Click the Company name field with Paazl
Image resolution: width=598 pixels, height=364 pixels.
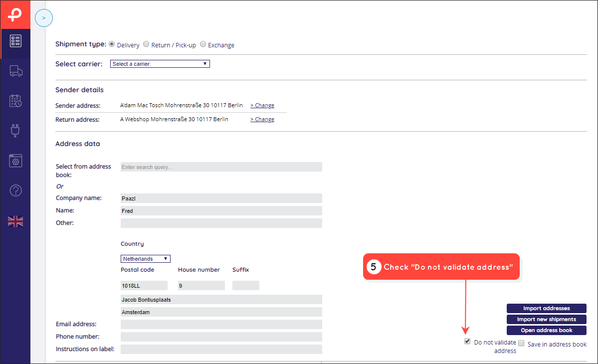[221, 198]
